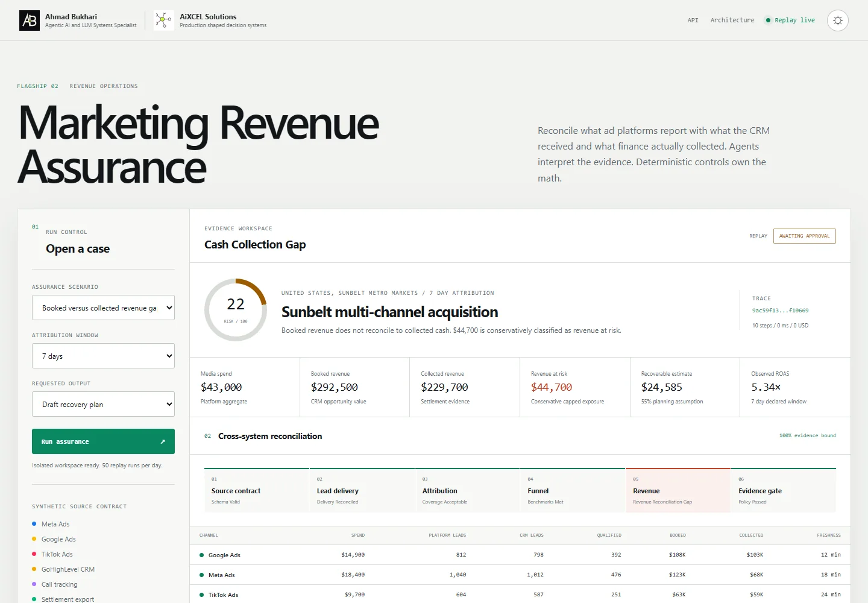Click the Collected revenue $229,700 metric
Viewport: 868px width, 603px height.
point(465,387)
